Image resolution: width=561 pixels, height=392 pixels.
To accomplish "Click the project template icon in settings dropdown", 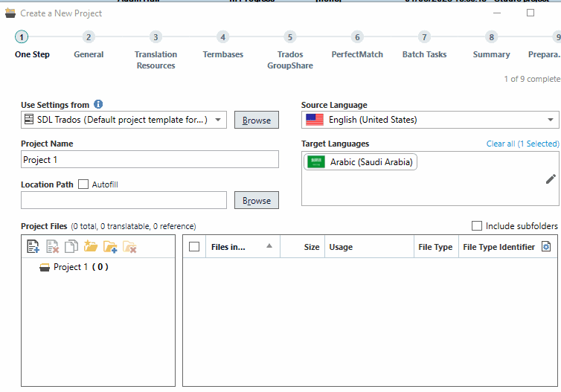I will (29, 119).
